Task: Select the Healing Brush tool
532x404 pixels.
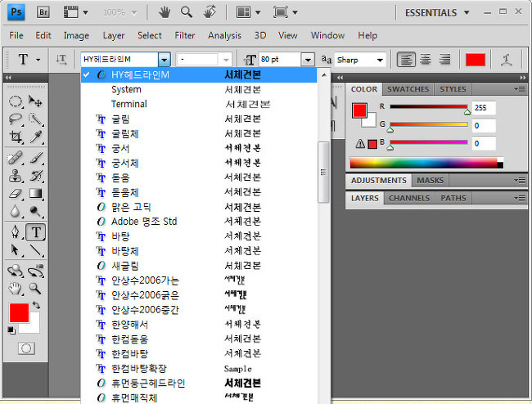Action: [x=16, y=158]
